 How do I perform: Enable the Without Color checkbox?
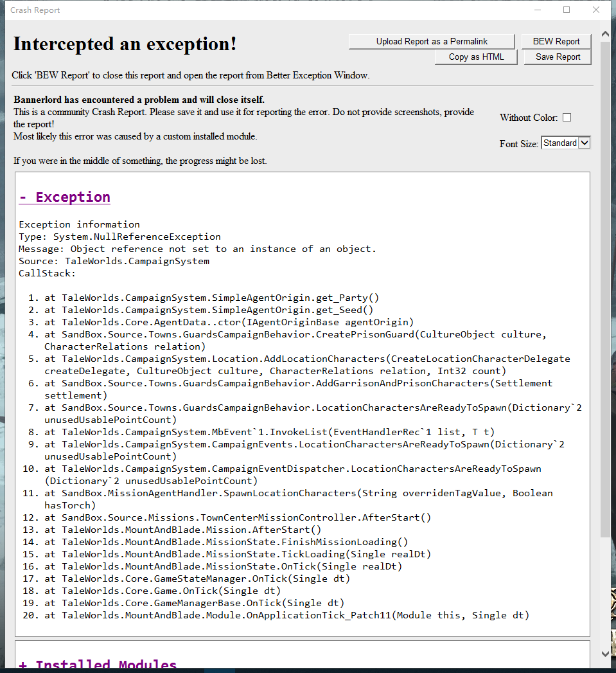tap(567, 118)
